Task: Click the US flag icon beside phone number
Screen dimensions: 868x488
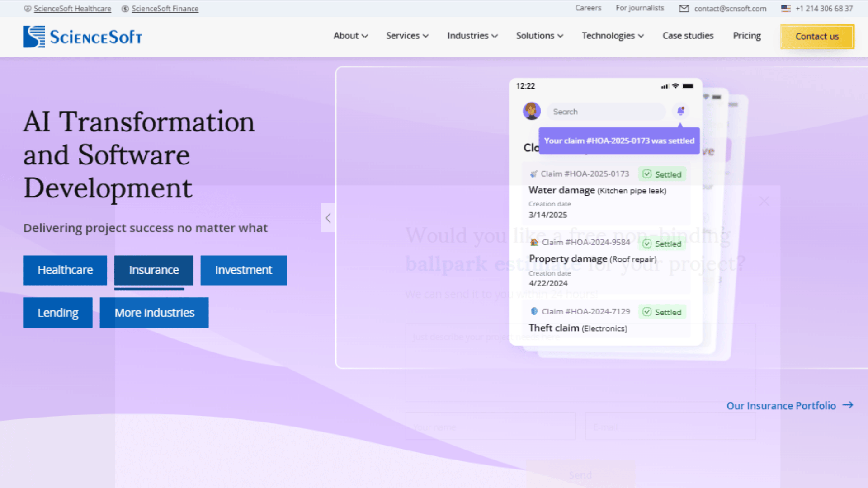Action: [x=786, y=8]
